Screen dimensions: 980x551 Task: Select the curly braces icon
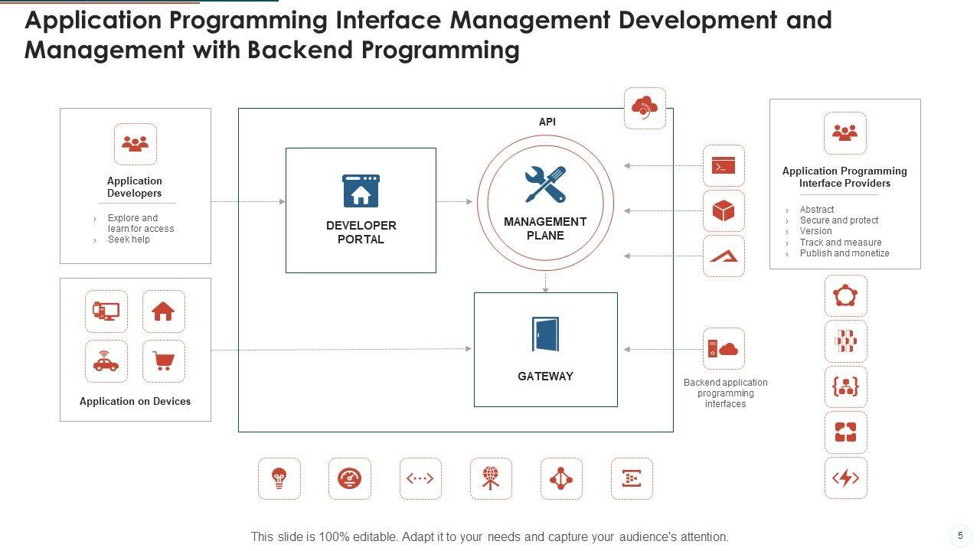coord(845,387)
